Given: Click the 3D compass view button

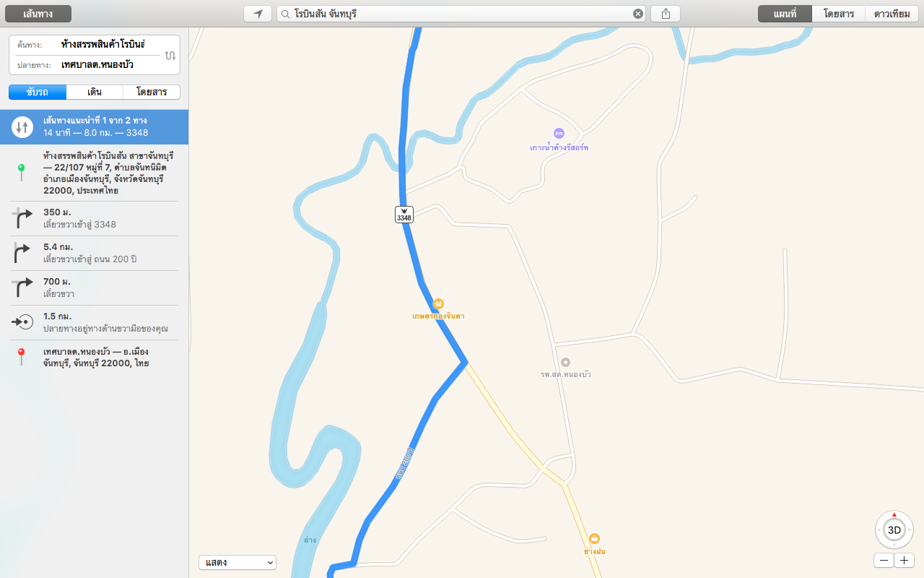Looking at the screenshot, I should pyautogui.click(x=894, y=530).
